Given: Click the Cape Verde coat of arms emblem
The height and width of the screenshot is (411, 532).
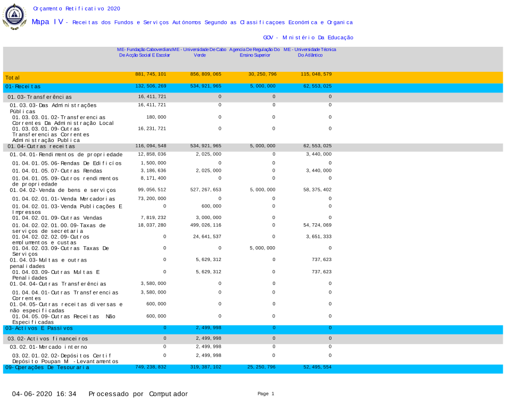Looking at the screenshot, I should tap(14, 16).
